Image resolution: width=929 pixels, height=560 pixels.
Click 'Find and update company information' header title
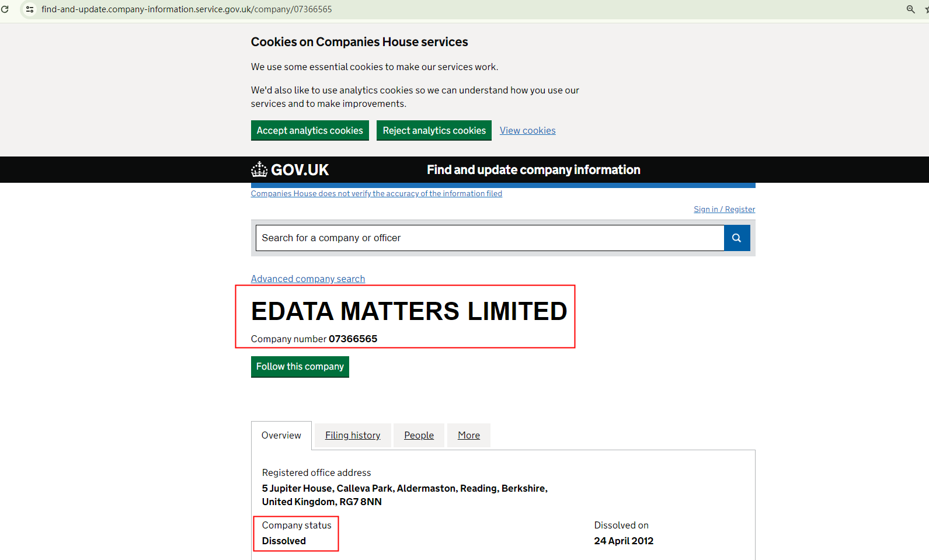(533, 170)
